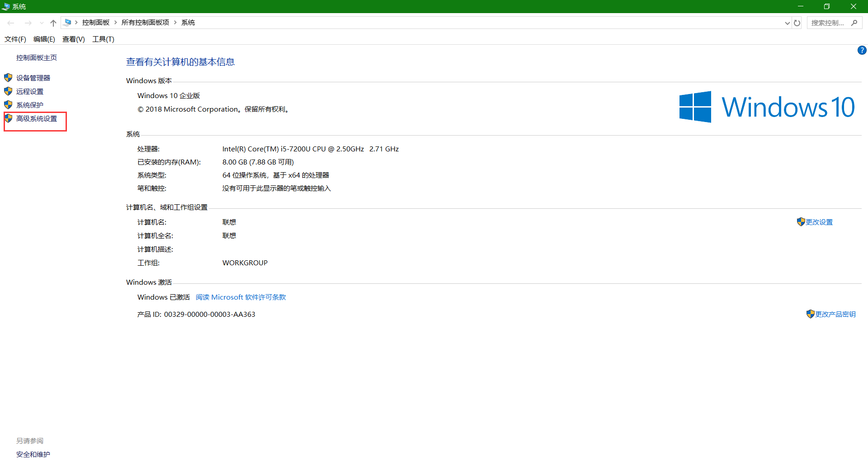868x470 pixels.
Task: Open the 编辑(E) menu
Action: point(44,39)
